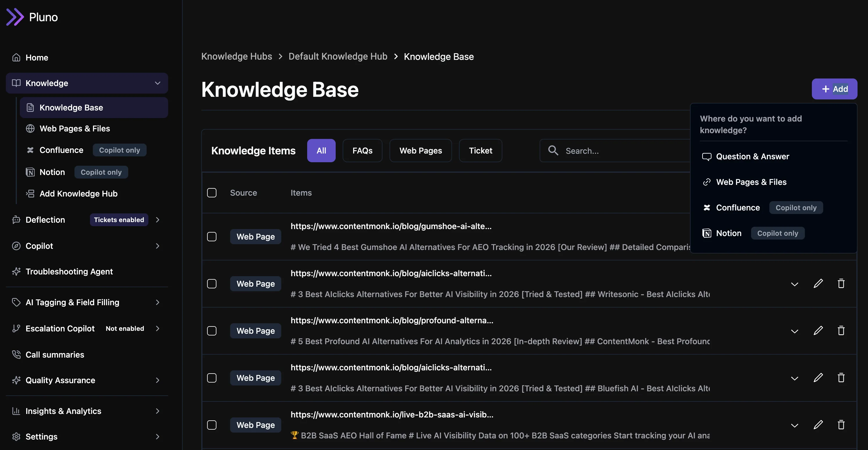Click the search magnifier icon

tap(553, 150)
